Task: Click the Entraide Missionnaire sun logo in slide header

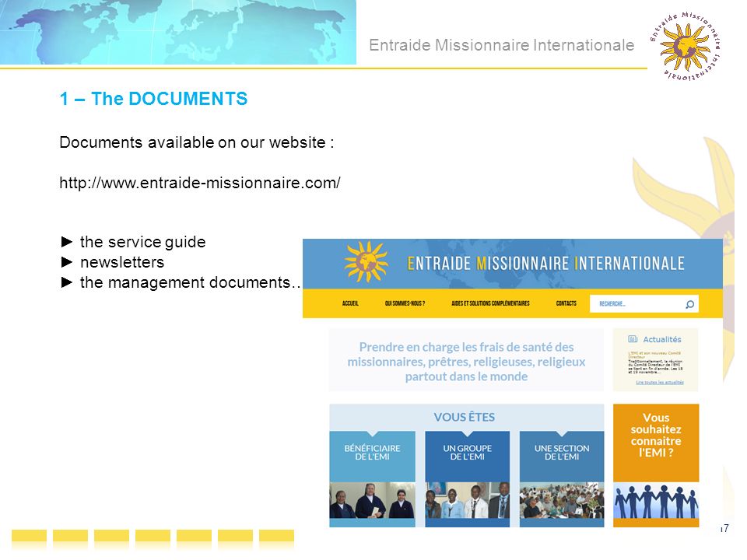Action: (686, 46)
